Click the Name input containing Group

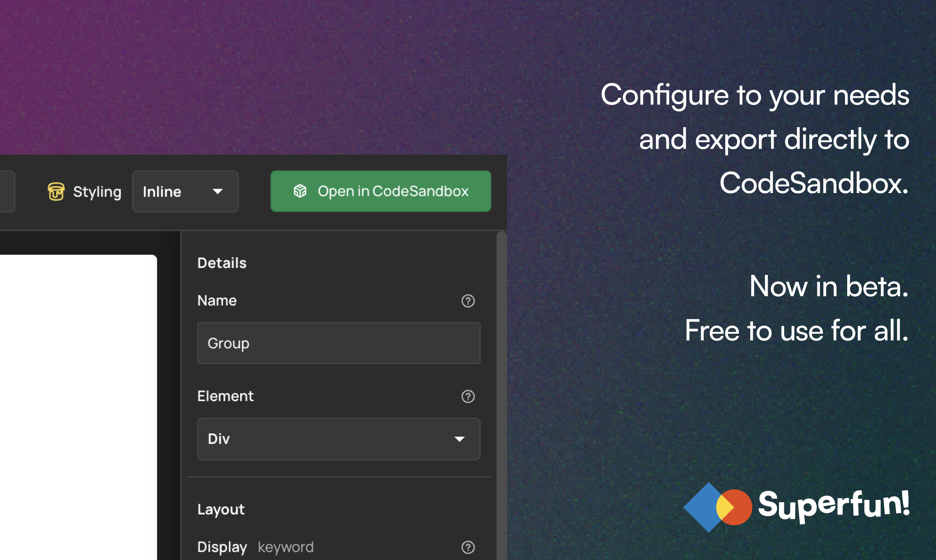[339, 343]
